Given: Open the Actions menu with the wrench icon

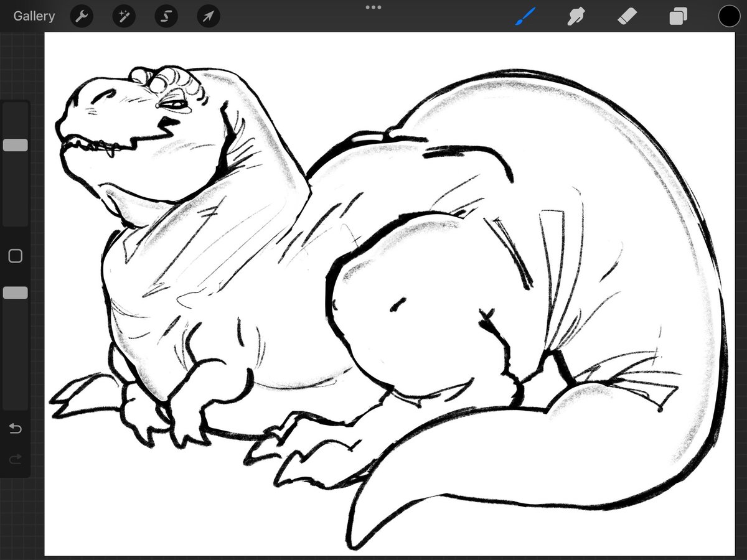Looking at the screenshot, I should pyautogui.click(x=81, y=16).
